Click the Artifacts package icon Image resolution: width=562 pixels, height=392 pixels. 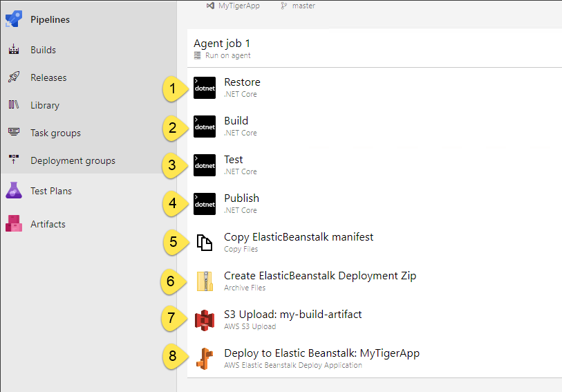[x=14, y=223]
